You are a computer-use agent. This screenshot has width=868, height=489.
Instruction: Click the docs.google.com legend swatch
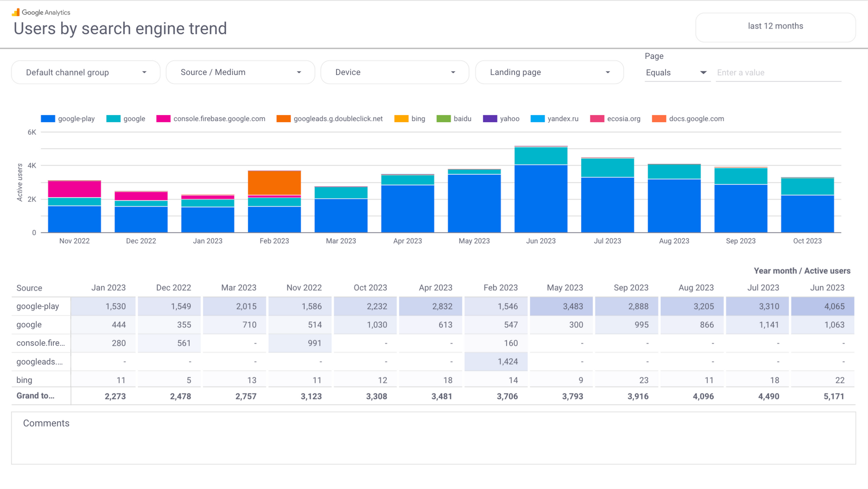pos(659,119)
